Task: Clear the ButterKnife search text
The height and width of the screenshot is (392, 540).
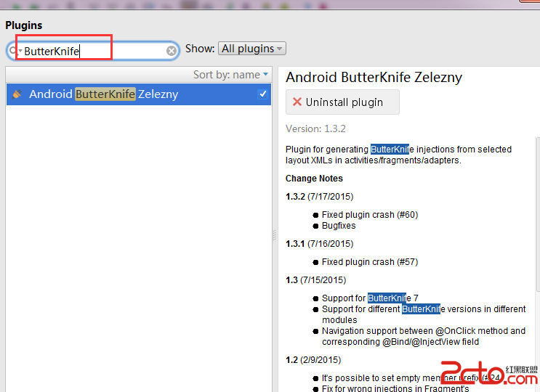Action: pos(172,51)
